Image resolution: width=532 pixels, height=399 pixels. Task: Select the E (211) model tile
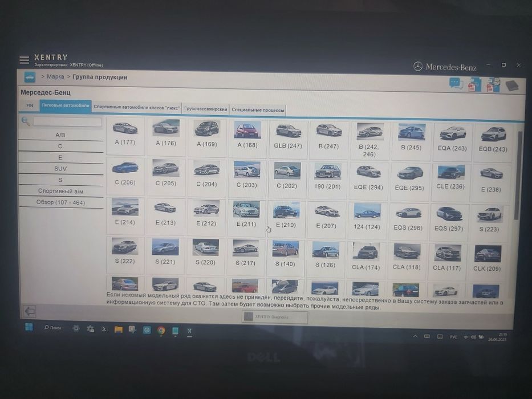tap(246, 218)
